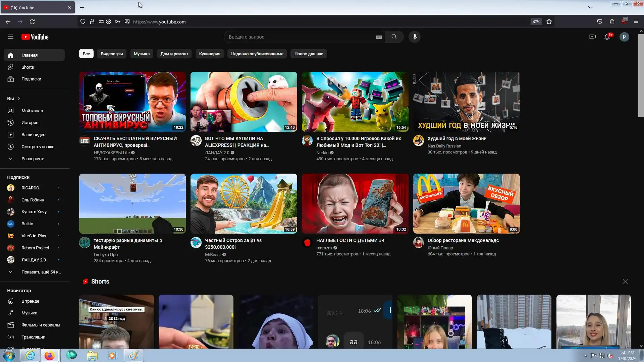Dismiss the Shorts shelf with X
The height and width of the screenshot is (362, 644).
pos(625,282)
